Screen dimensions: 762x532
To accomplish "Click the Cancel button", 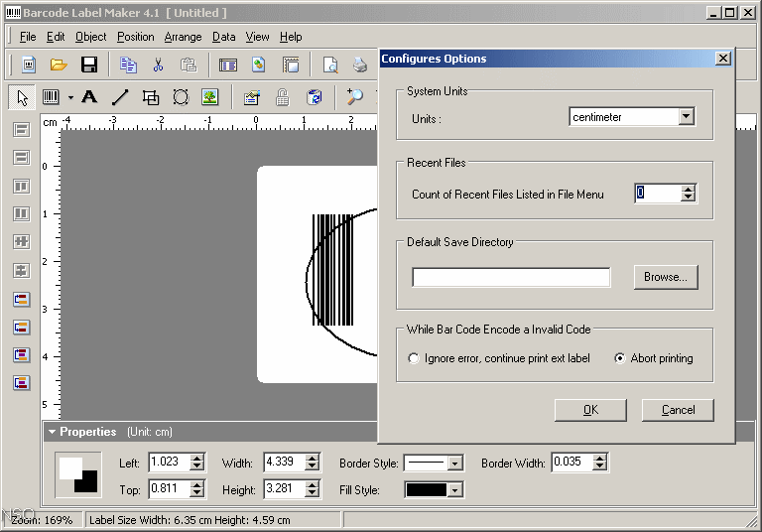I will tap(678, 410).
